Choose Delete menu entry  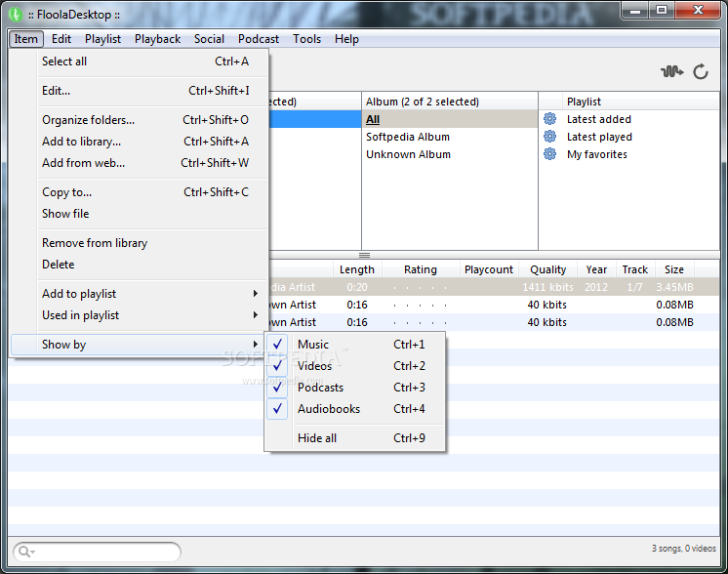point(140,265)
